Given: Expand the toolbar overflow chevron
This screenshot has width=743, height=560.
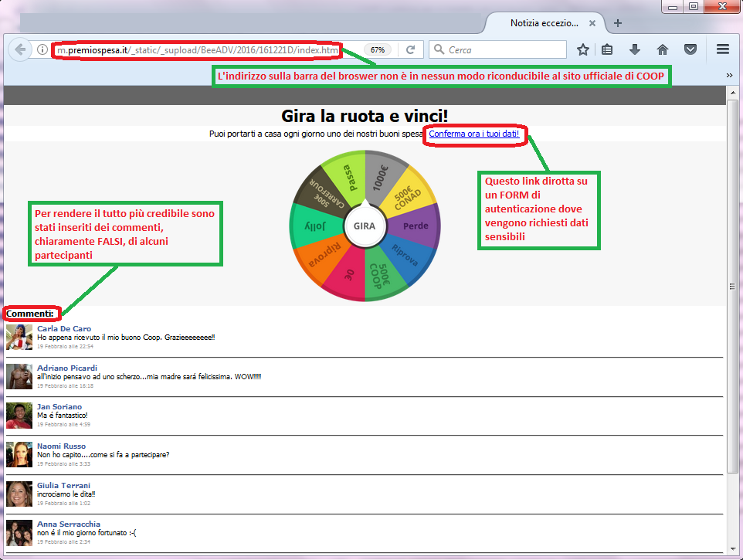Looking at the screenshot, I should click(x=729, y=76).
